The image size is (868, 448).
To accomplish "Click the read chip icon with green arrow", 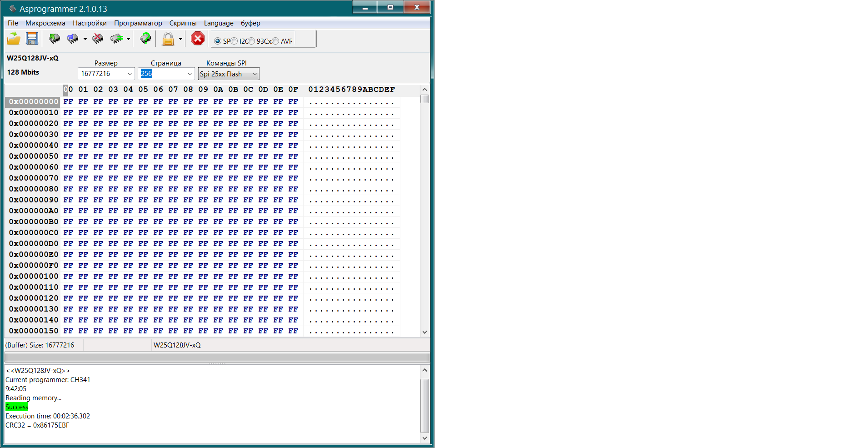I will click(x=55, y=39).
